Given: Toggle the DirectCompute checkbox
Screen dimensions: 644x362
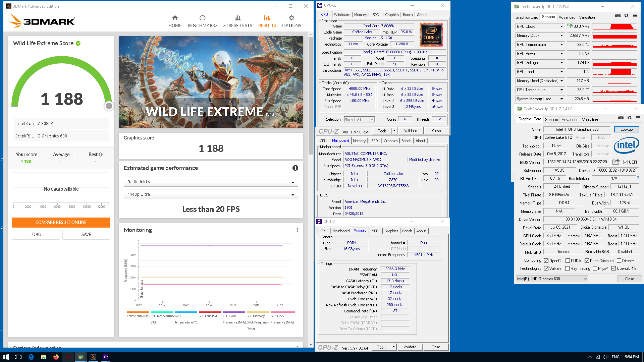Looking at the screenshot, I should [x=587, y=261].
